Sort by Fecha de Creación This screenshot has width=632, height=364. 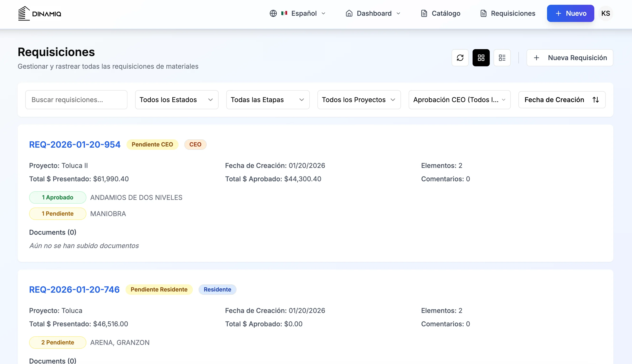point(562,100)
